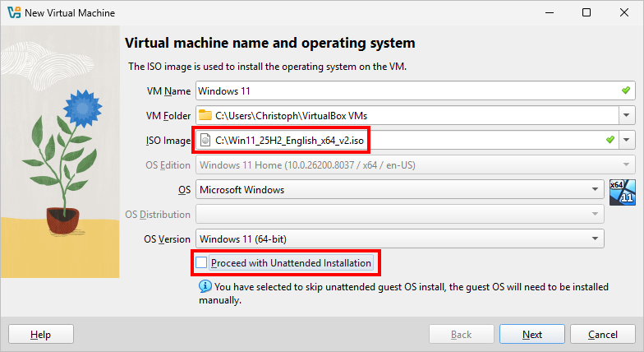Click green checkmark in VM Name field
This screenshot has height=352, width=644.
(626, 90)
